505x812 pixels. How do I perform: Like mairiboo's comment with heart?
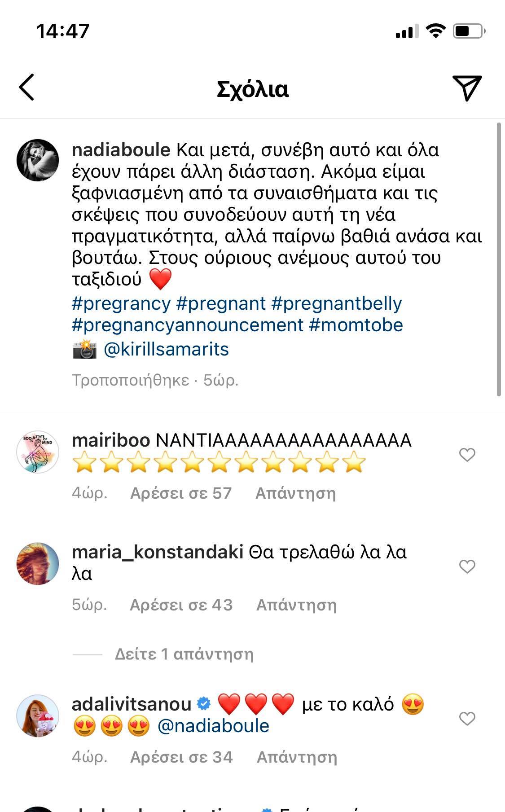coord(467,455)
